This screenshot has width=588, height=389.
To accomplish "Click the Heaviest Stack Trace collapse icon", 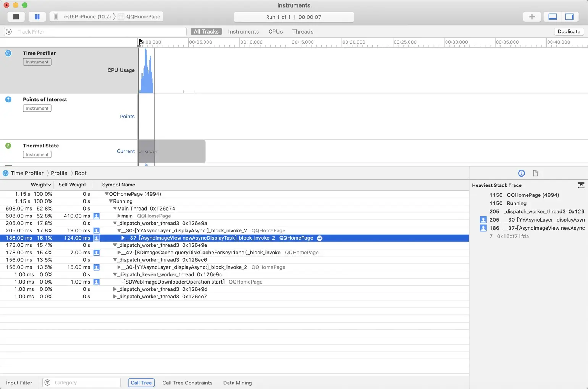I will (x=581, y=185).
